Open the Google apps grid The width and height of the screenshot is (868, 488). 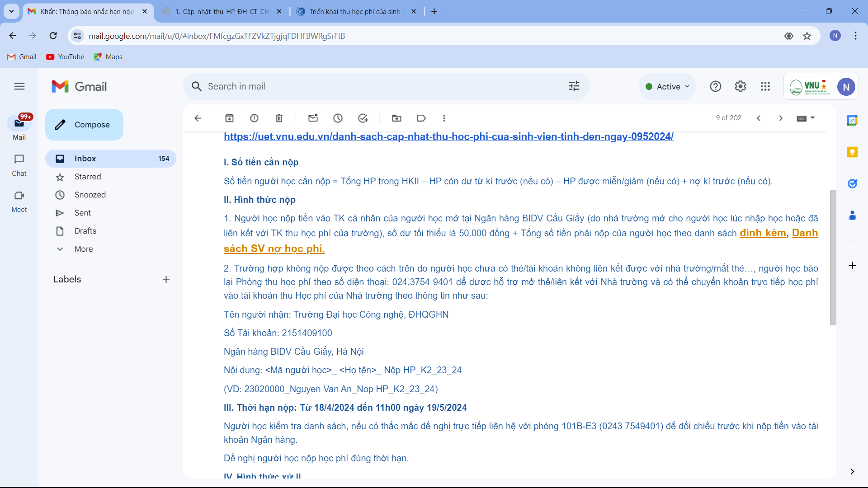pyautogui.click(x=765, y=86)
